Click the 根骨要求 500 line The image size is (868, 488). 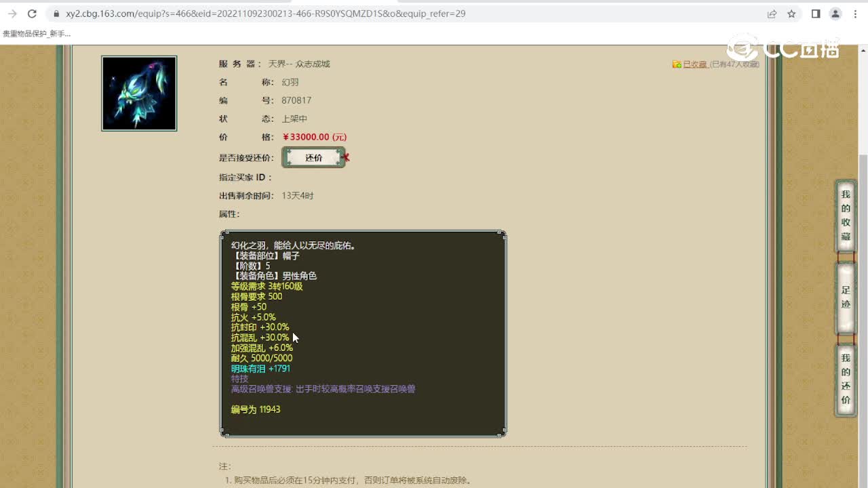[256, 296]
